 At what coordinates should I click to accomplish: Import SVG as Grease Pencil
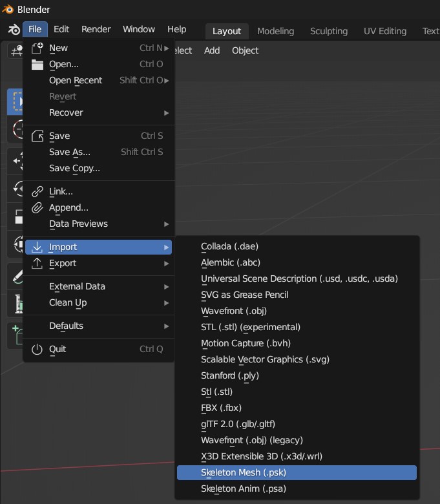(297, 295)
